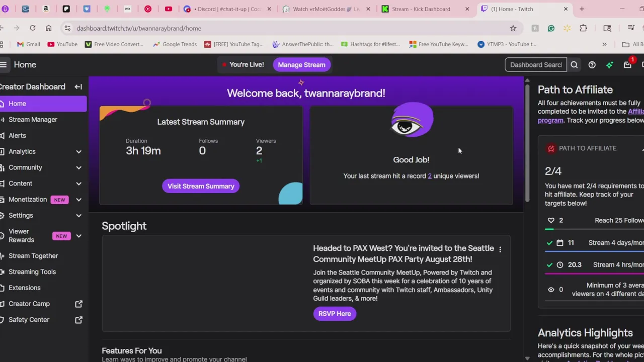Close the Twitch Home tab

tap(566, 9)
